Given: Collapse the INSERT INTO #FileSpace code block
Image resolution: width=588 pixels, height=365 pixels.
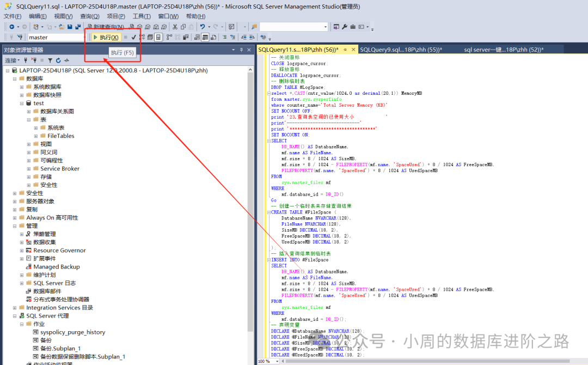Looking at the screenshot, I should click(268, 260).
